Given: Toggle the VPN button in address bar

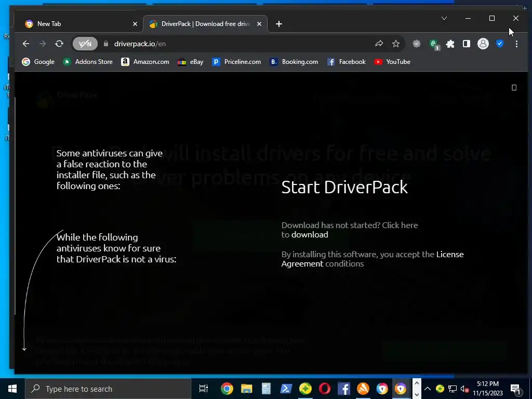Looking at the screenshot, I should [x=85, y=44].
